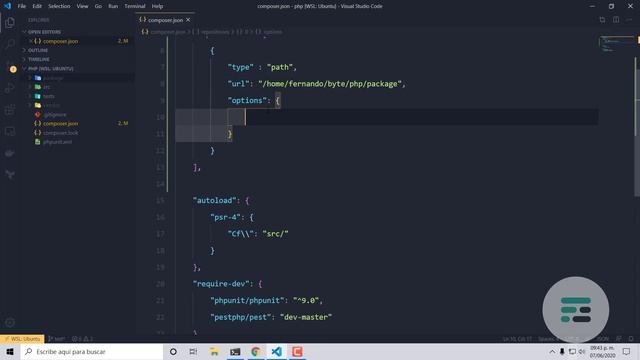This screenshot has width=640, height=360.
Task: Click the line and column indicator in status bar
Action: 517,339
